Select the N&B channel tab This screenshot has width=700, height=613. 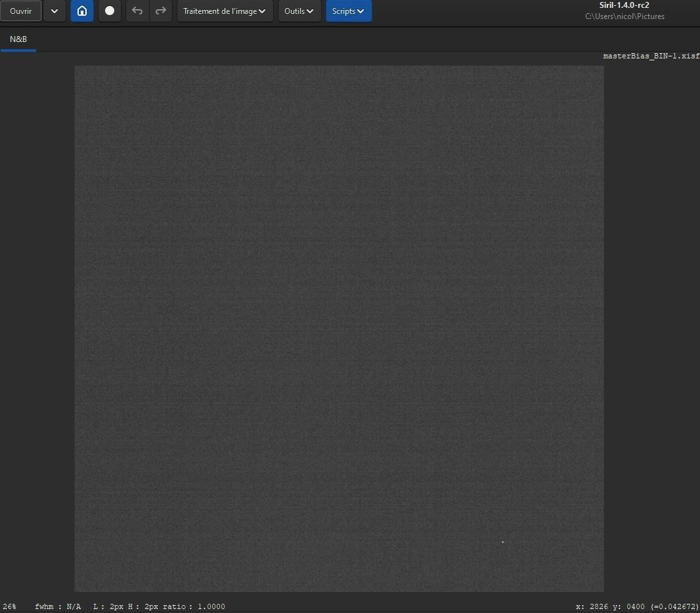pos(18,39)
